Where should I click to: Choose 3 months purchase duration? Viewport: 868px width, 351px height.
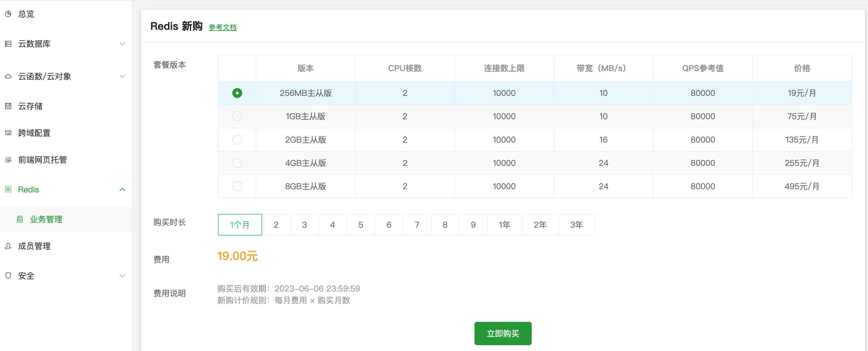(304, 224)
